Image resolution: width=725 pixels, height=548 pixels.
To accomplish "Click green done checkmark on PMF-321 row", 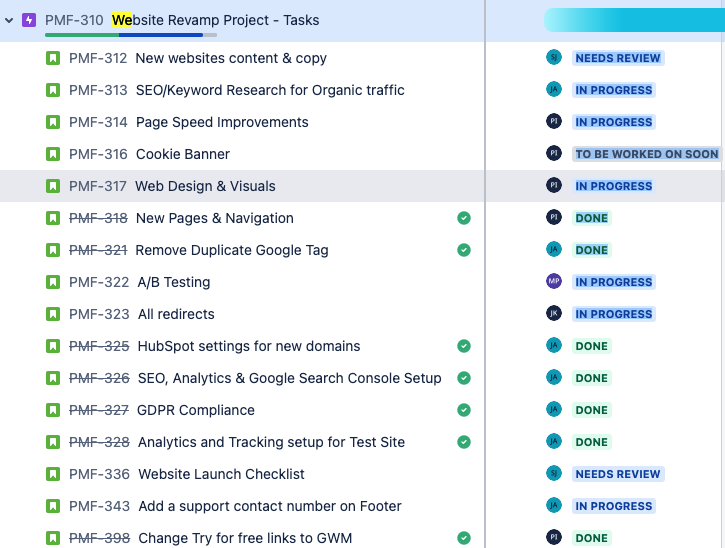I will pos(464,250).
